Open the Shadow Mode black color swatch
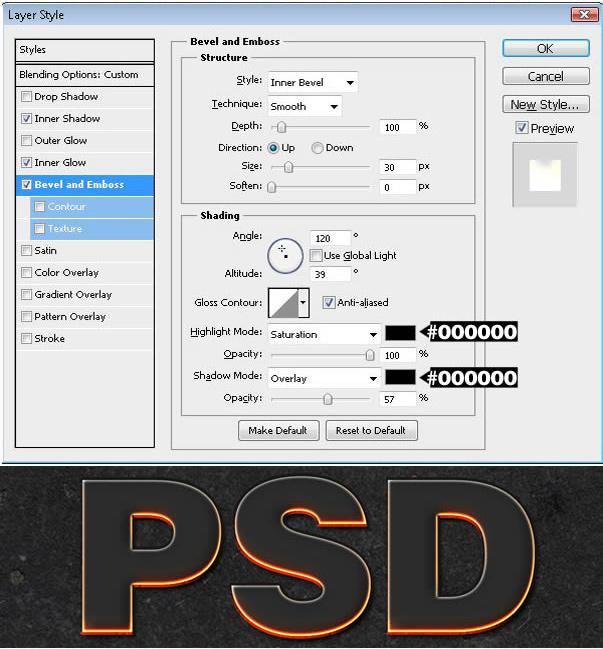 tap(400, 377)
